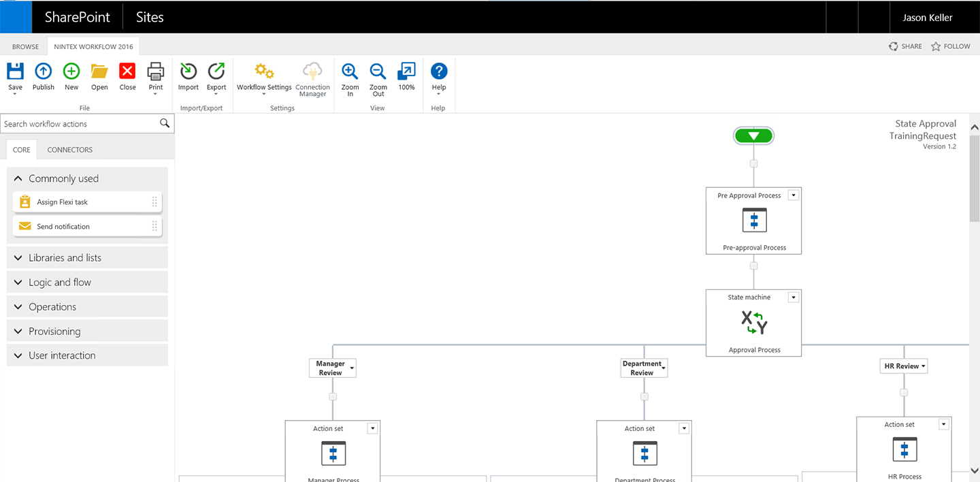The height and width of the screenshot is (482, 980).
Task: Collapse the Commonly used section
Action: (x=87, y=178)
